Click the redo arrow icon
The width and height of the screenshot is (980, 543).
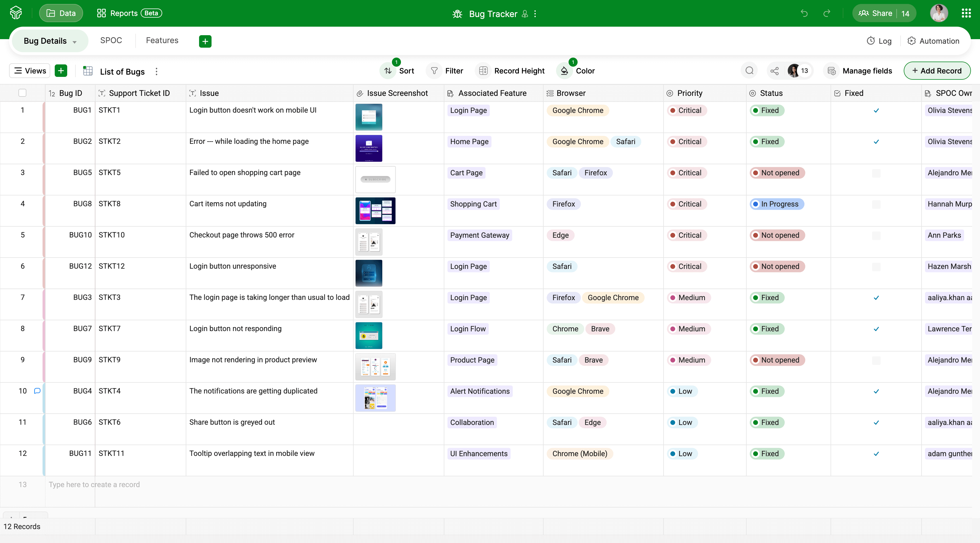(827, 14)
